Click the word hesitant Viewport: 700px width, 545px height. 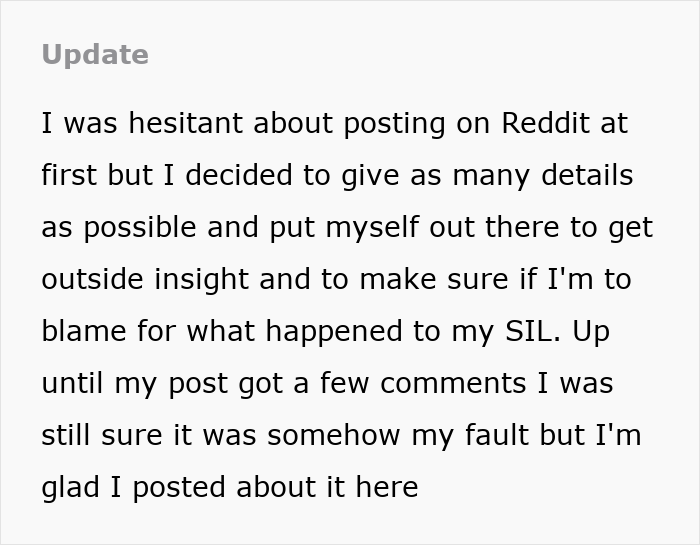(x=185, y=123)
